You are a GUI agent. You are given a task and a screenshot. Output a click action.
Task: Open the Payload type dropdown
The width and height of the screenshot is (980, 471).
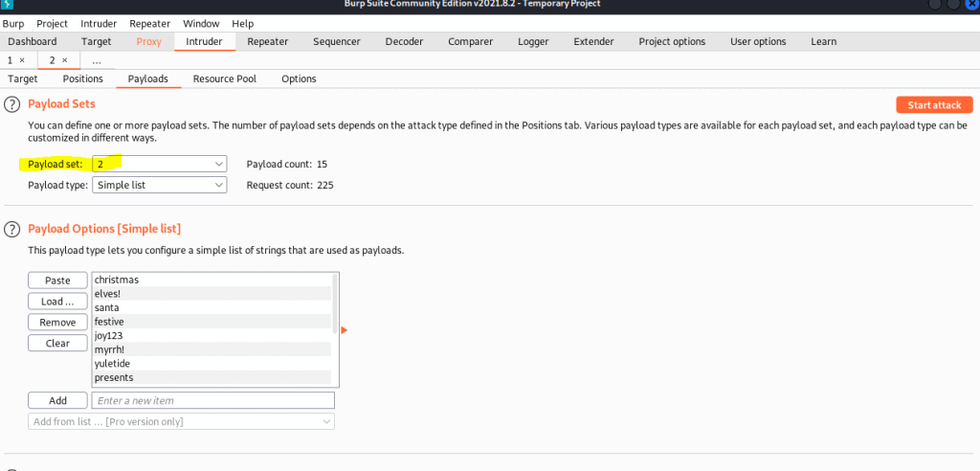tap(160, 185)
